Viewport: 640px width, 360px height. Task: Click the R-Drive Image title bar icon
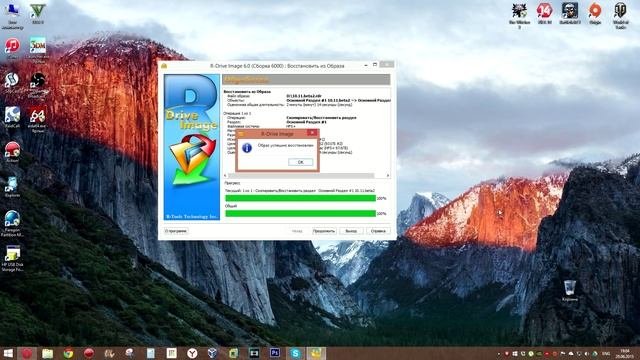pos(164,65)
